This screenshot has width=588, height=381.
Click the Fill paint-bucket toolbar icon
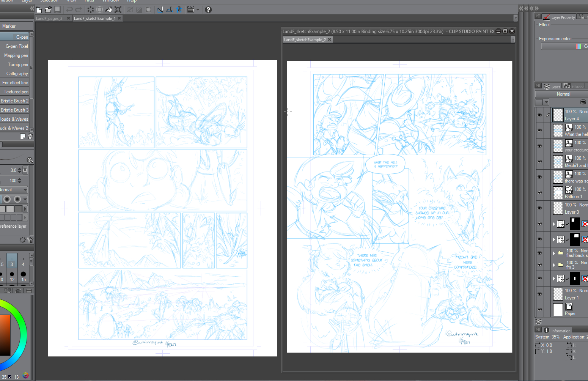[x=109, y=9]
